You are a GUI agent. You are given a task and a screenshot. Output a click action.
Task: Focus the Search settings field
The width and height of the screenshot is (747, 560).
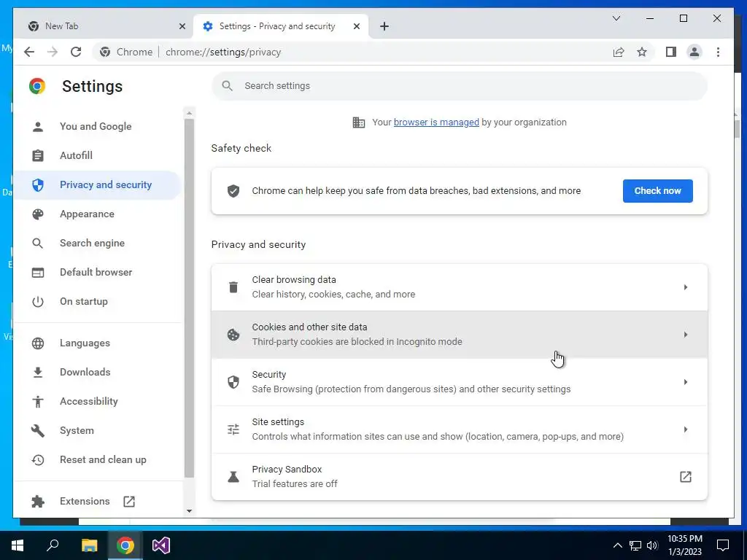pos(460,86)
